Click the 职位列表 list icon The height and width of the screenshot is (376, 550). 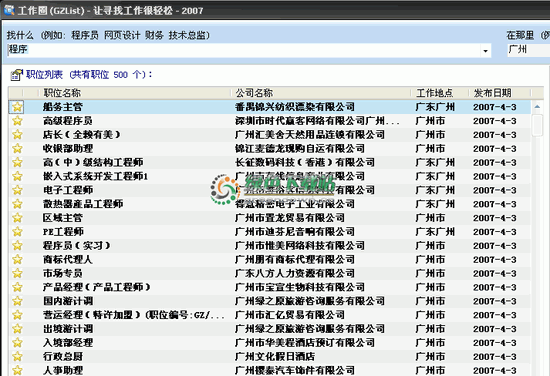coord(16,74)
